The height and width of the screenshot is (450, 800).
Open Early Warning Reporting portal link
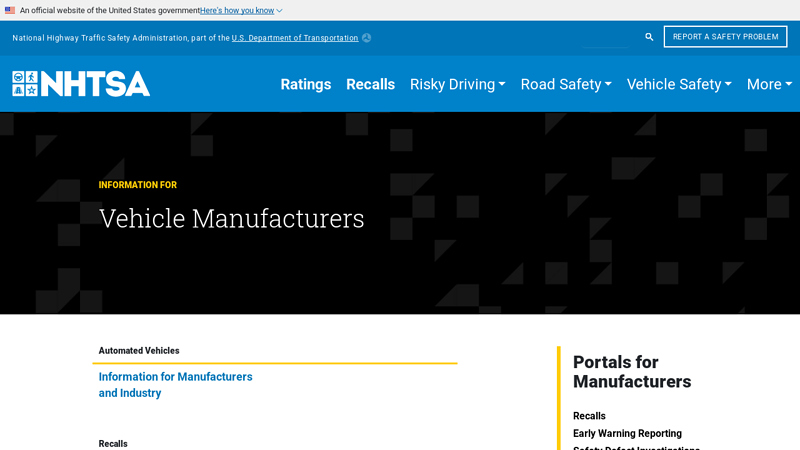click(627, 433)
